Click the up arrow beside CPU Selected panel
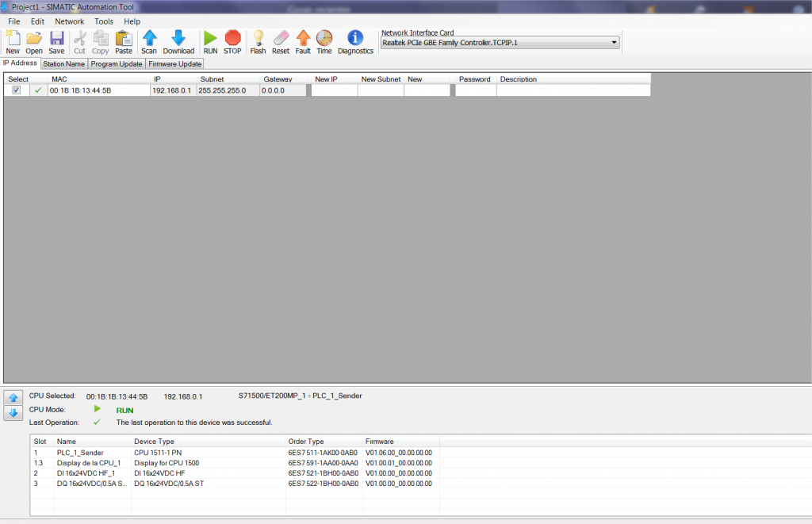Screen dimensions: 812x524 pyautogui.click(x=12, y=396)
